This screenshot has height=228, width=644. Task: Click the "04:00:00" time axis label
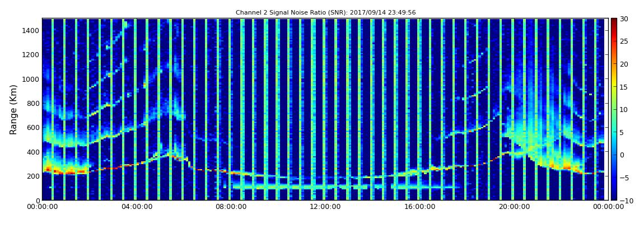pyautogui.click(x=136, y=207)
